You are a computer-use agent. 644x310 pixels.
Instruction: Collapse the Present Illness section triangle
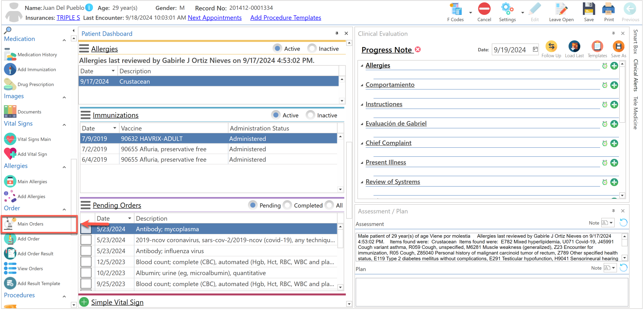coord(362,163)
